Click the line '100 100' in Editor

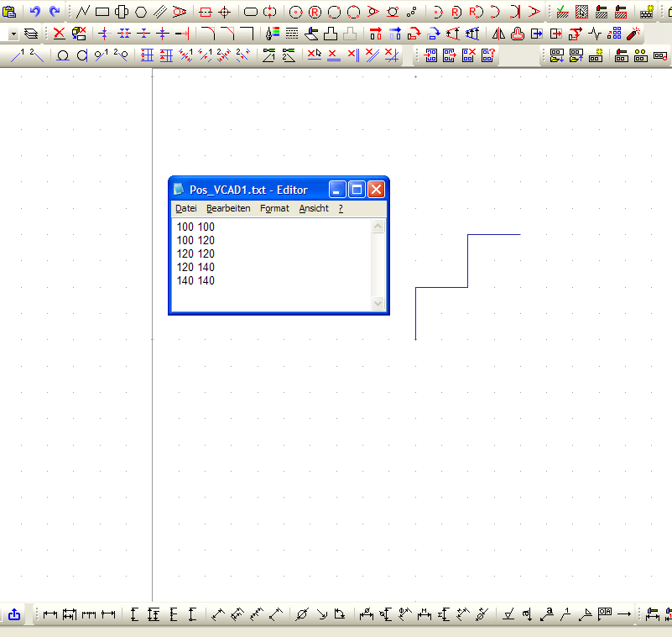tap(195, 227)
